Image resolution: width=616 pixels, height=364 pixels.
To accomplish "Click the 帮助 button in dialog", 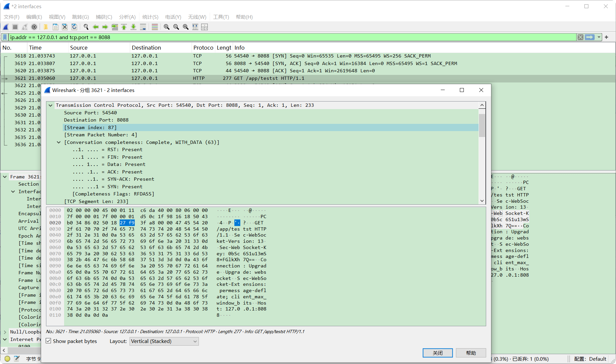I will [471, 353].
